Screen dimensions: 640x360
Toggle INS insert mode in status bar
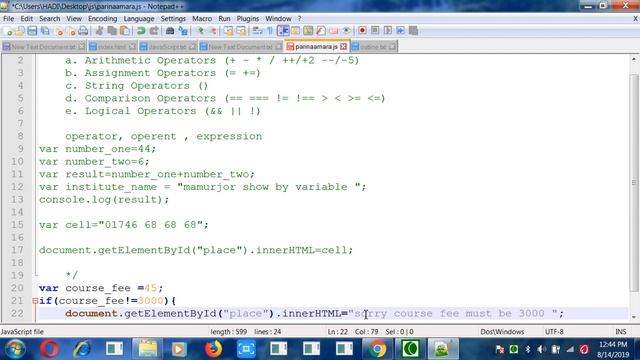[620, 332]
